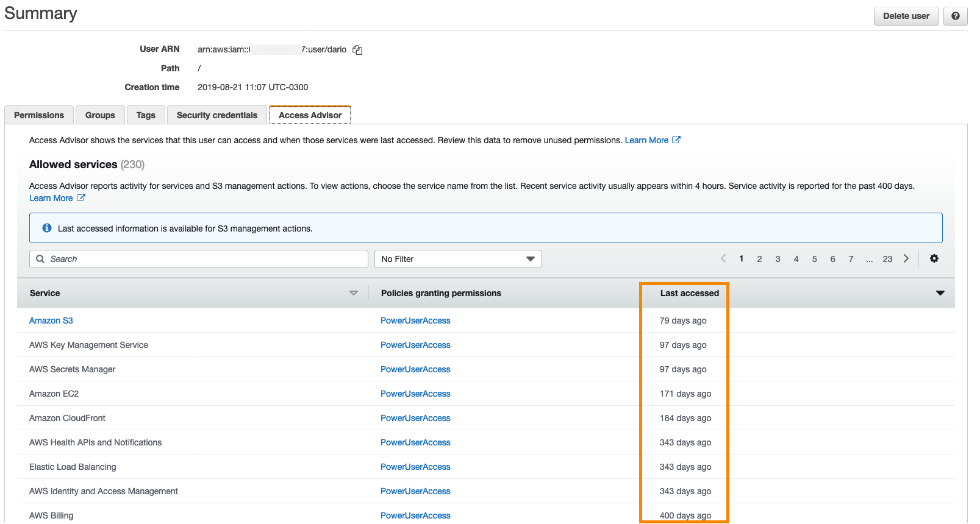Sort by Service column arrow
The image size is (980, 524).
(354, 293)
